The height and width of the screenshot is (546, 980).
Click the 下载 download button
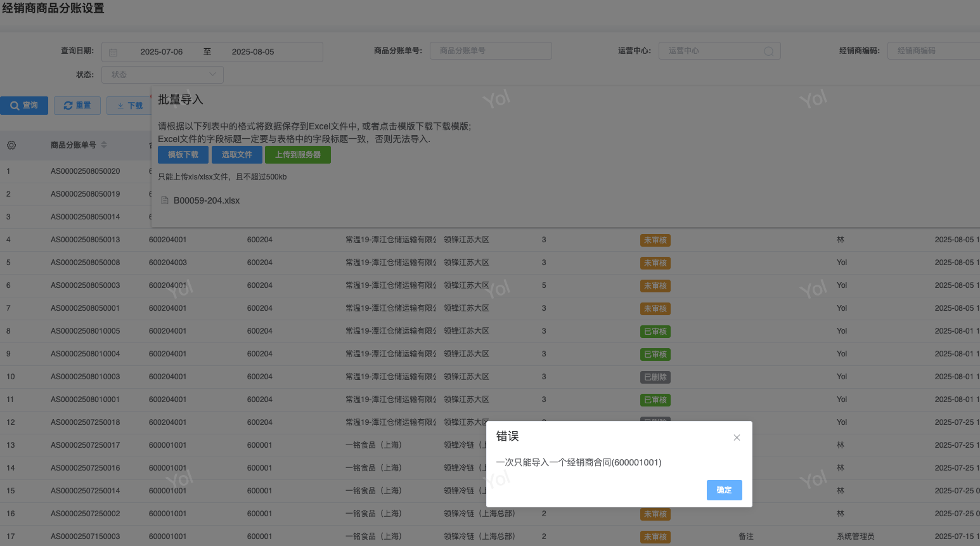click(x=129, y=106)
